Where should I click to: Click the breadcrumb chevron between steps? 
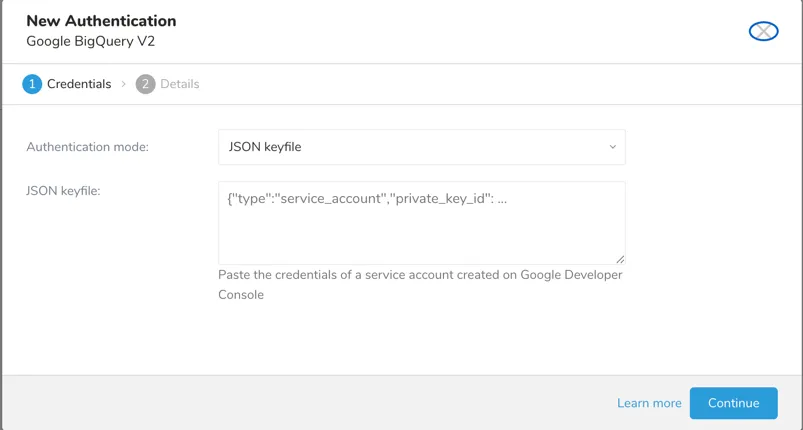click(123, 84)
